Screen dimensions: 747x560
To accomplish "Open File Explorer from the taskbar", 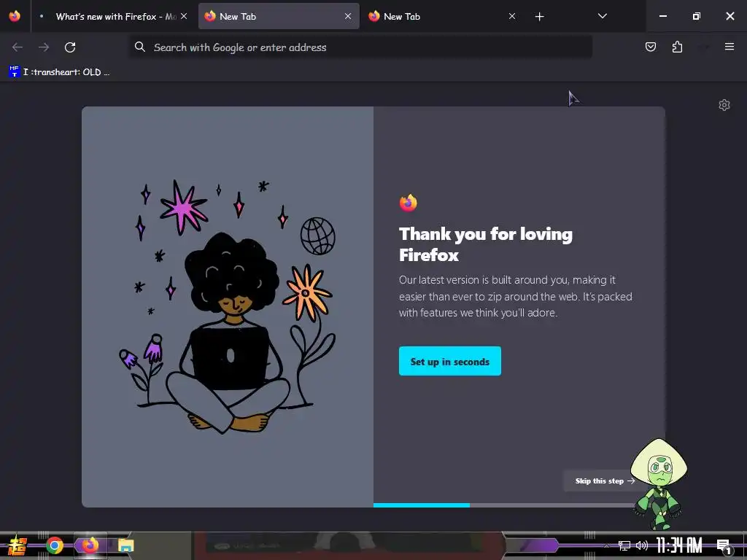I will [x=125, y=545].
